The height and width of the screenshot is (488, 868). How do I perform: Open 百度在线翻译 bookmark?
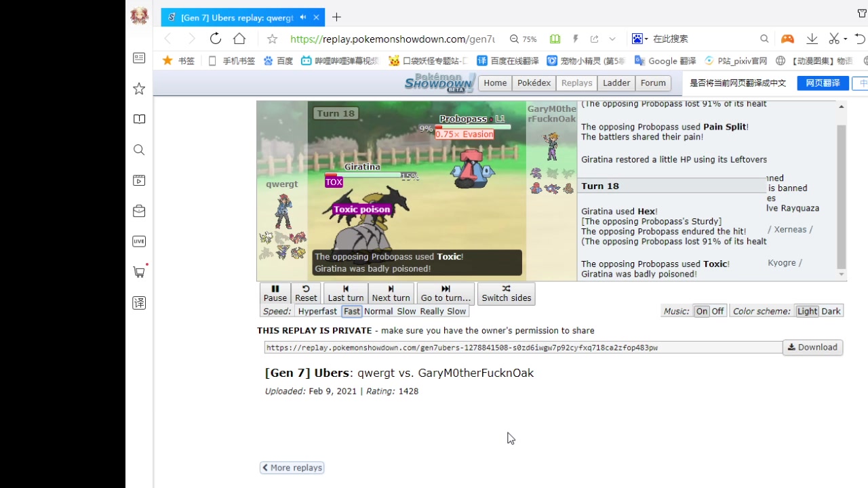click(508, 60)
